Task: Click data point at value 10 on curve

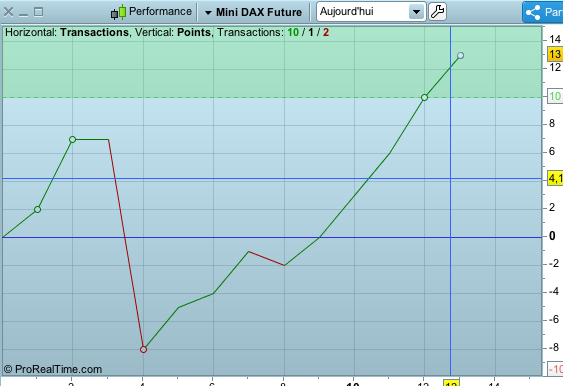Action: pos(424,97)
